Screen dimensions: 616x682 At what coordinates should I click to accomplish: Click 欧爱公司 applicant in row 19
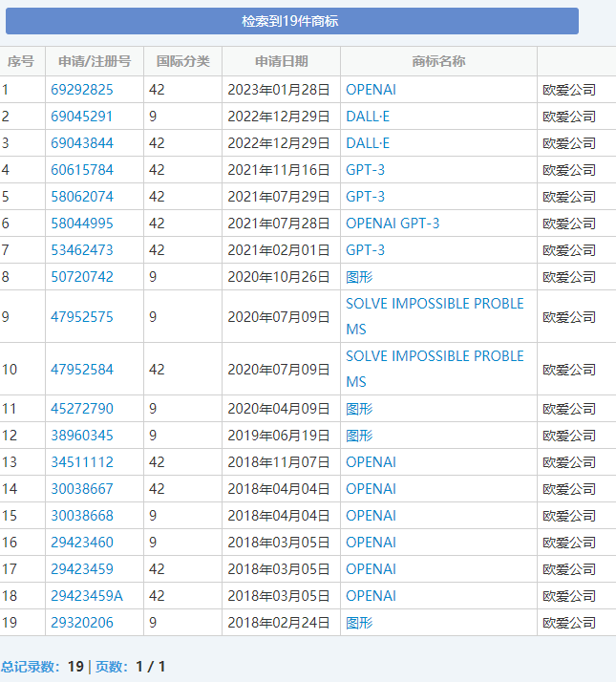point(569,623)
